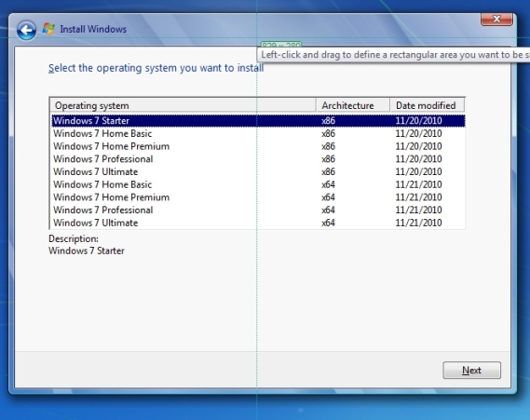The height and width of the screenshot is (420, 530).
Task: Select Windows 7 Professional x64 row
Action: click(x=258, y=210)
